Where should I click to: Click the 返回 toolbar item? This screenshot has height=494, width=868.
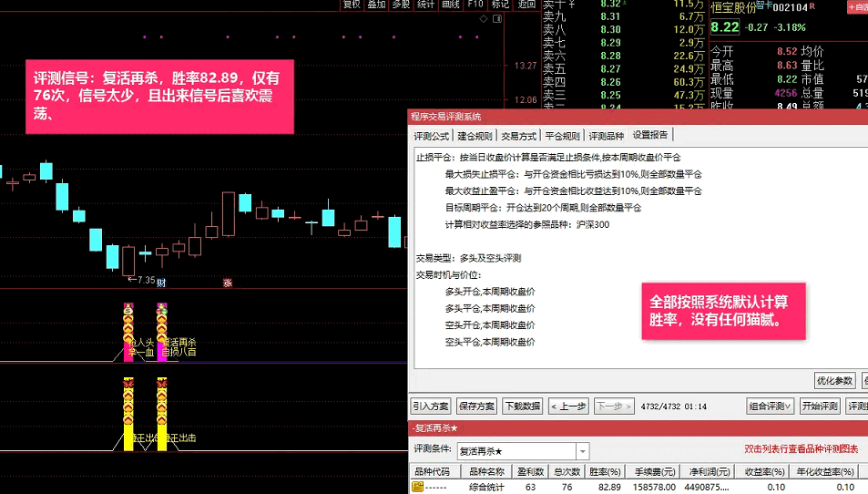pyautogui.click(x=526, y=5)
